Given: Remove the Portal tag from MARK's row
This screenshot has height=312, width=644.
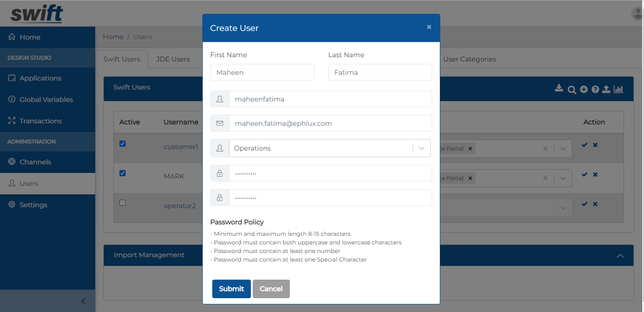Looking at the screenshot, I should pos(470,178).
